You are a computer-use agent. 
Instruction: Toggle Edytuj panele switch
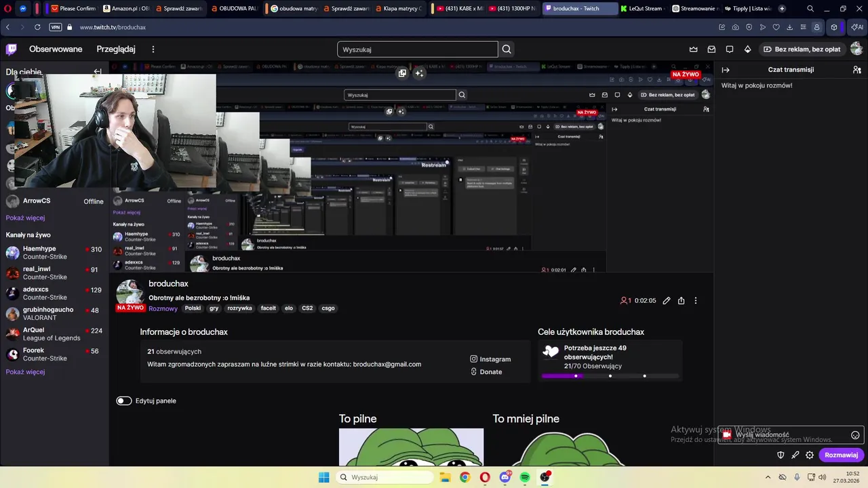(123, 401)
